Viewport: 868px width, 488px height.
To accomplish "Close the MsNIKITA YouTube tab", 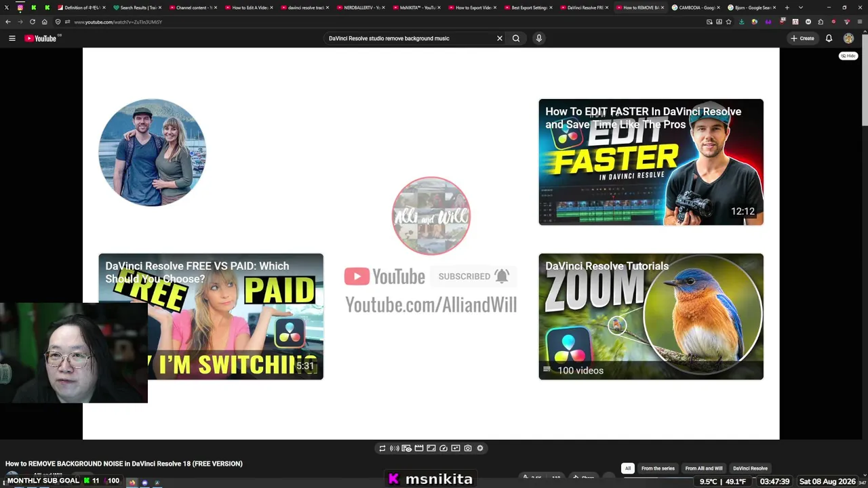I will click(x=439, y=7).
